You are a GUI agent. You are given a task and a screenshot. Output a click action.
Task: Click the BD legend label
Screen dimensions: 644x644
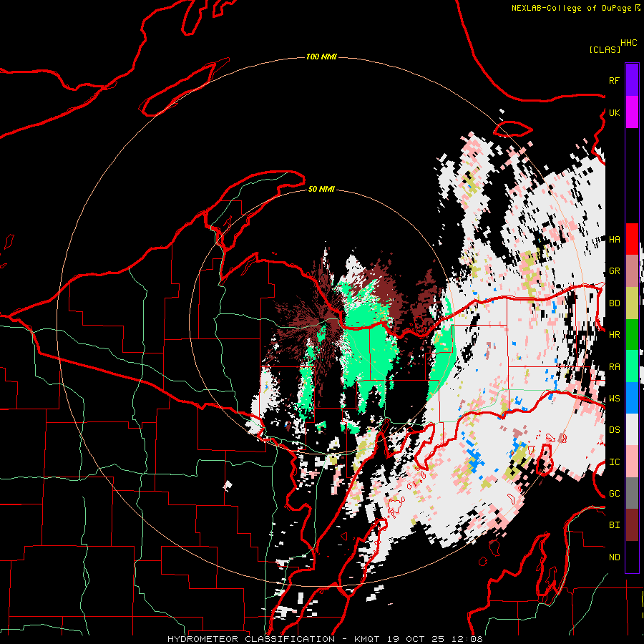(614, 303)
